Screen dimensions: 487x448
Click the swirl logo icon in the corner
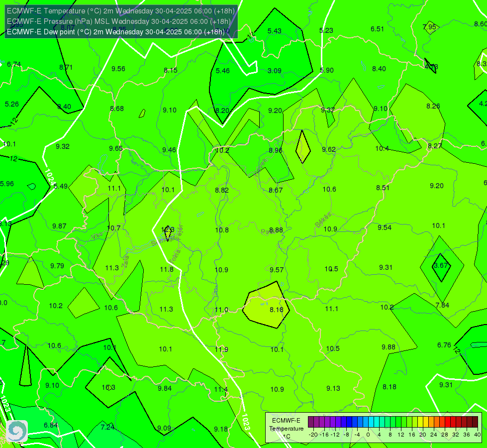17,431
